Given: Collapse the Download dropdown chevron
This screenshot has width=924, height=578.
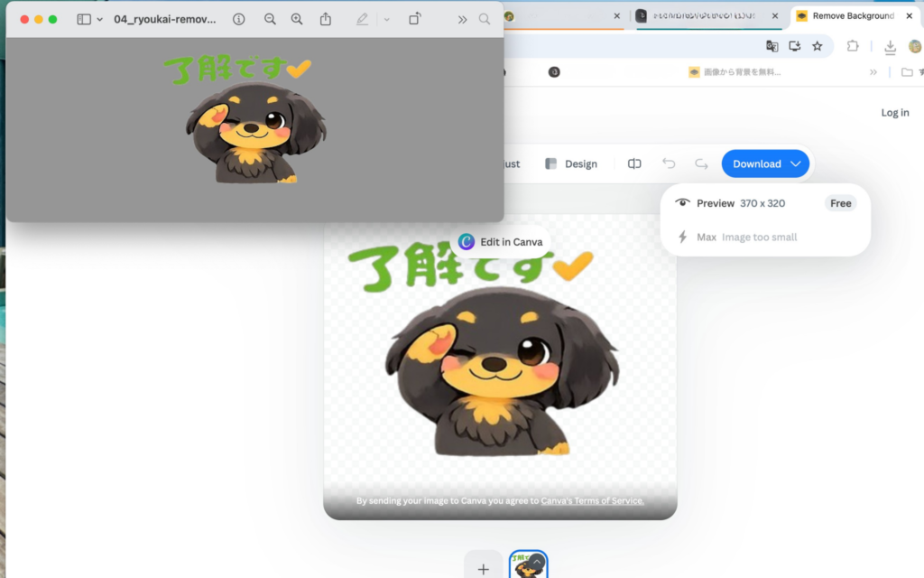Looking at the screenshot, I should coord(796,164).
